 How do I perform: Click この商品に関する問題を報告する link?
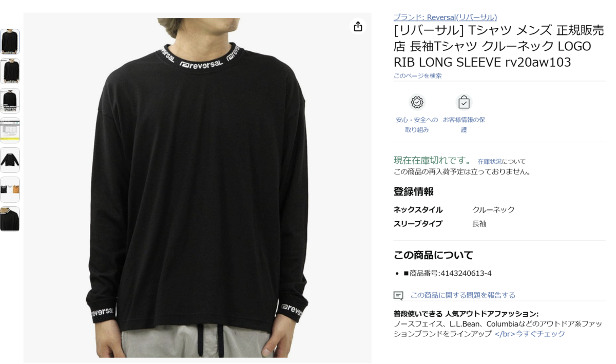coord(463,295)
